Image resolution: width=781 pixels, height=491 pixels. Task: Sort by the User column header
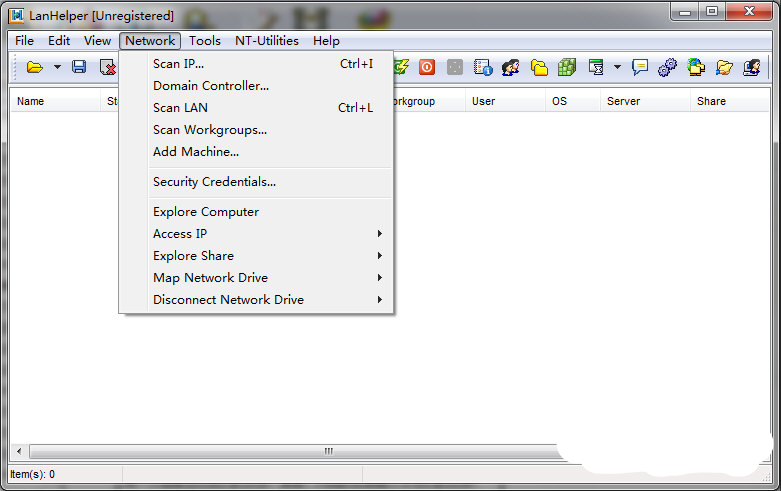coord(505,101)
